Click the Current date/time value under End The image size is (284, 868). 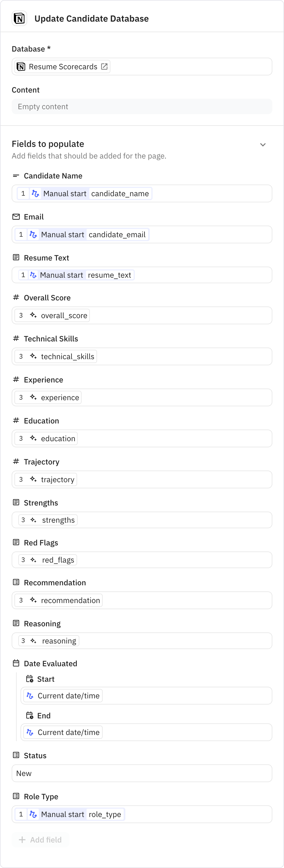click(62, 732)
